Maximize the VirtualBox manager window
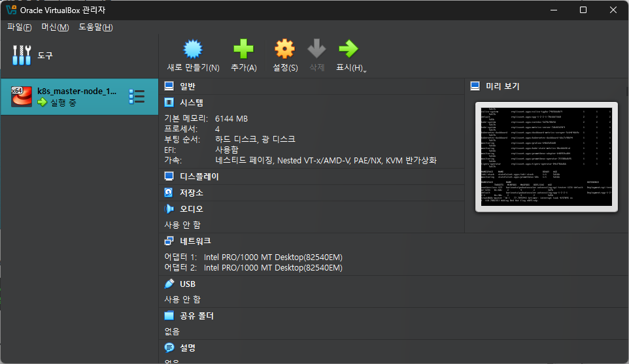Image resolution: width=629 pixels, height=364 pixels. [x=583, y=10]
